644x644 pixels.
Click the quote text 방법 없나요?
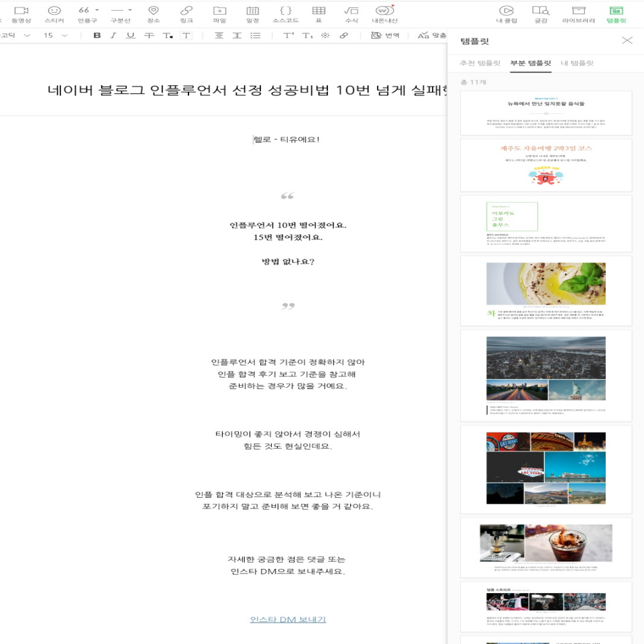[x=288, y=262]
